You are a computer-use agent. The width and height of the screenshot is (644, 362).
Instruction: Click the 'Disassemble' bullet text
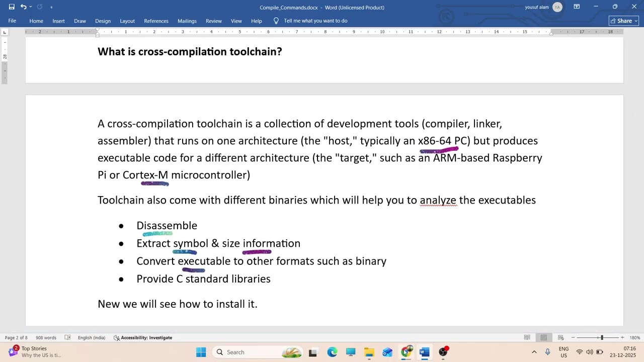tap(167, 226)
